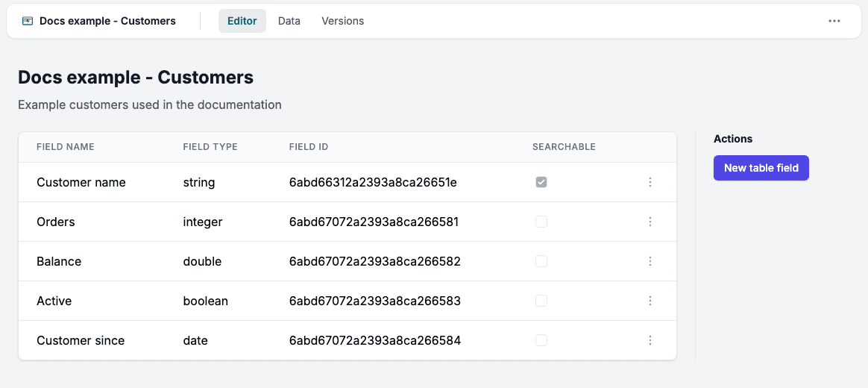This screenshot has width=868, height=388.
Task: Open the three-dot menu in the top bar
Action: 834,21
